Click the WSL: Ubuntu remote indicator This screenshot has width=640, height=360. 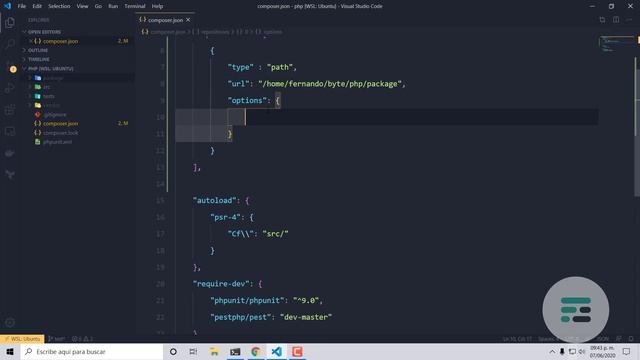pos(22,339)
